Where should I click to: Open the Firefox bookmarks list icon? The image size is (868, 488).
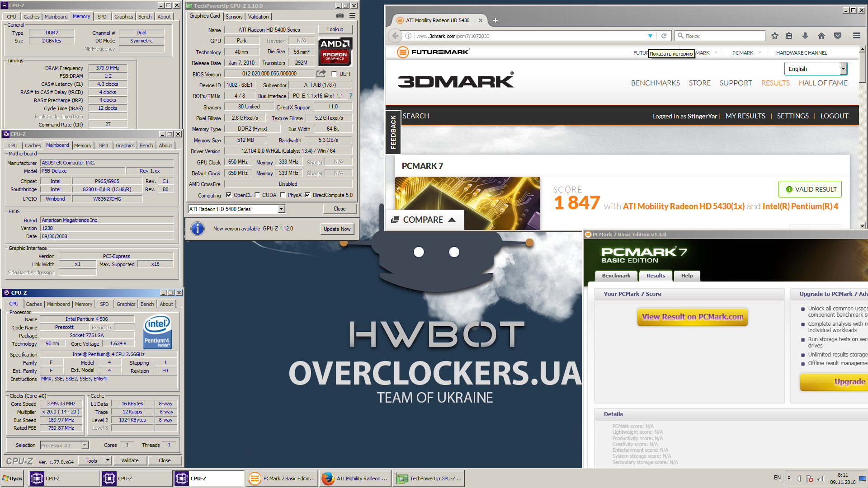click(789, 36)
